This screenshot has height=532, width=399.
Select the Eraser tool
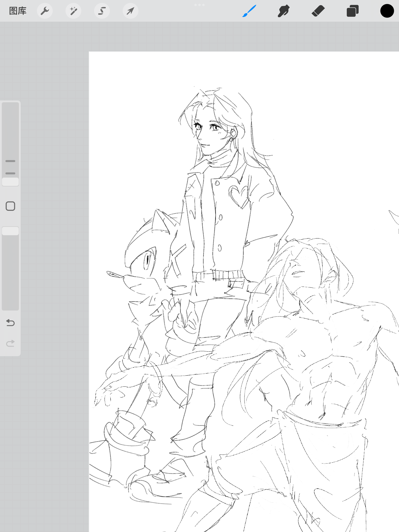(318, 11)
